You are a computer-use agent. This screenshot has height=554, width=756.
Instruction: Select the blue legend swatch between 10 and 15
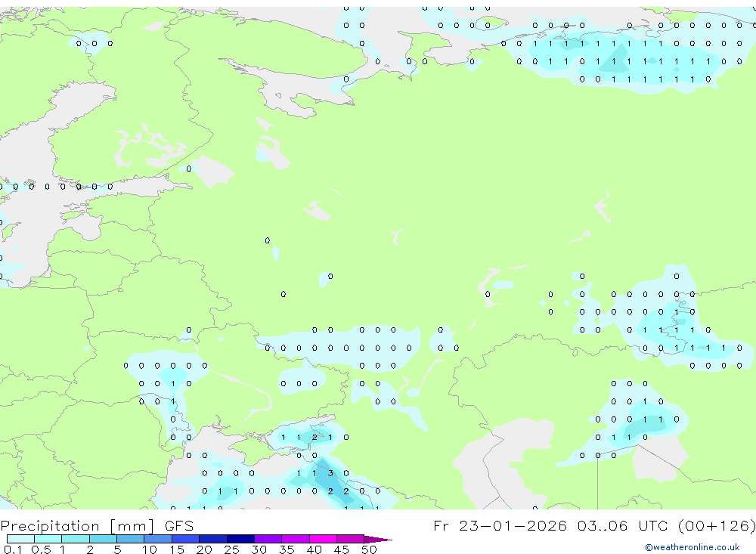pyautogui.click(x=158, y=539)
